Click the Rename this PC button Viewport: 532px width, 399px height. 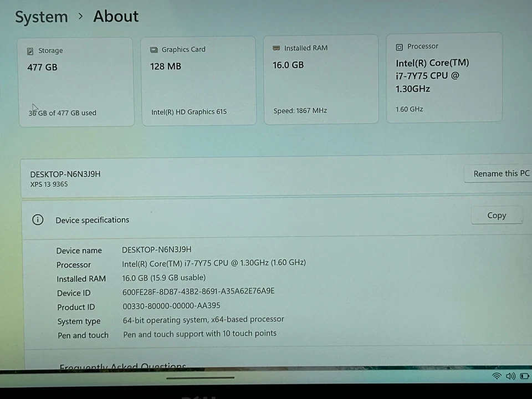tap(500, 173)
